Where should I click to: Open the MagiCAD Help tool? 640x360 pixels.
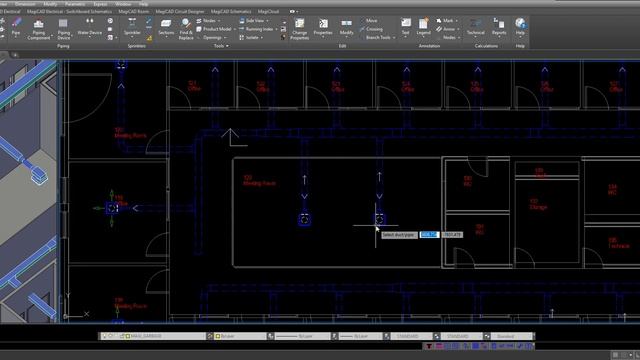coord(520,27)
